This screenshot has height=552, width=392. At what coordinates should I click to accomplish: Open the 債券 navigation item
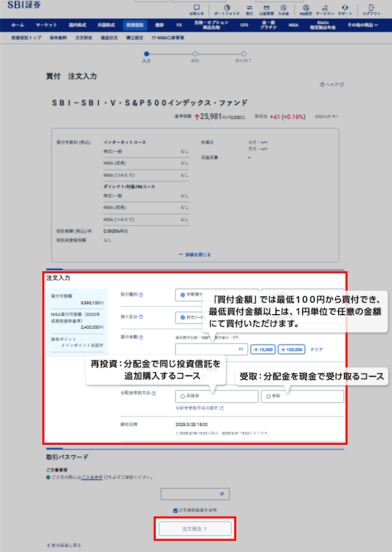tap(159, 25)
